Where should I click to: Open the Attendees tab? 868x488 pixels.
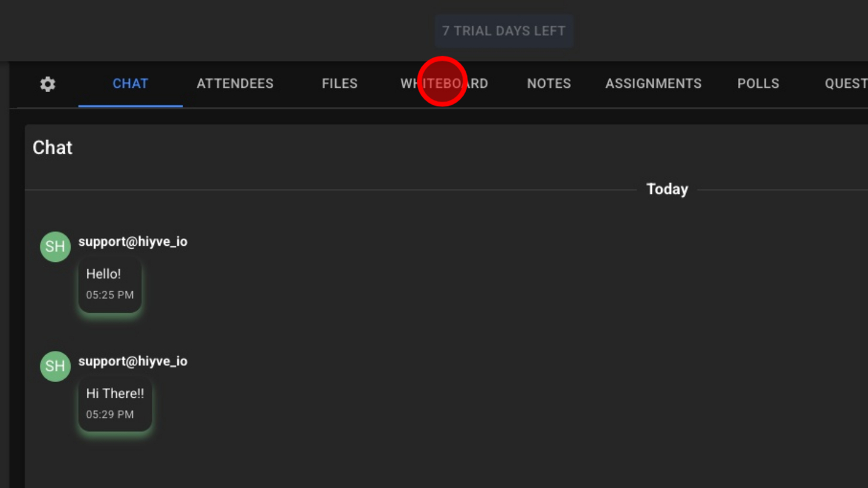point(235,84)
